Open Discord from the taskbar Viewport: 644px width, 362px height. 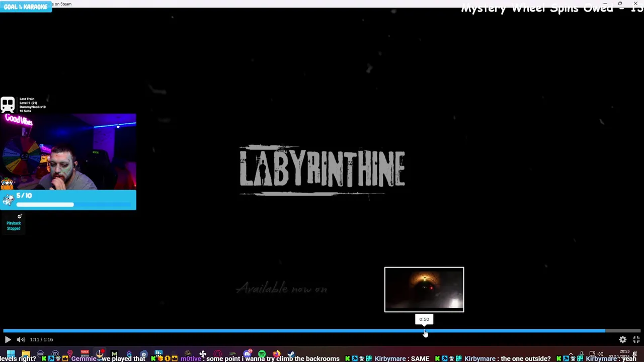[247, 353]
